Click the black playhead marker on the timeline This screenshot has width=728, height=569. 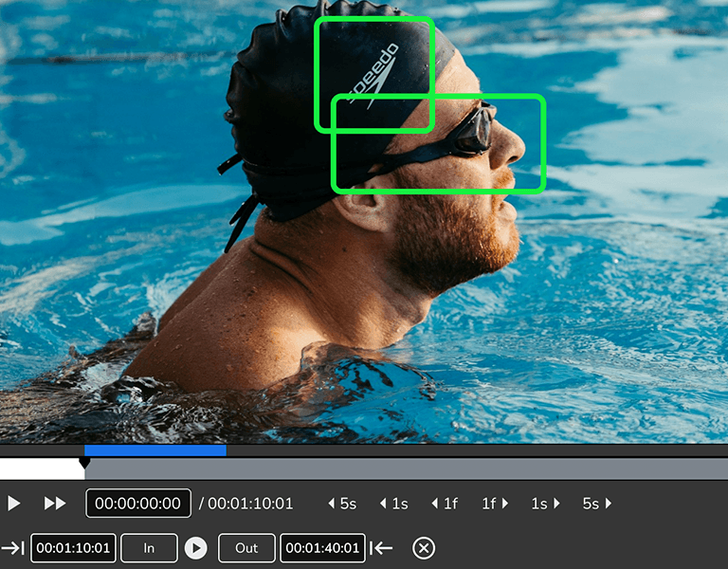[84, 463]
